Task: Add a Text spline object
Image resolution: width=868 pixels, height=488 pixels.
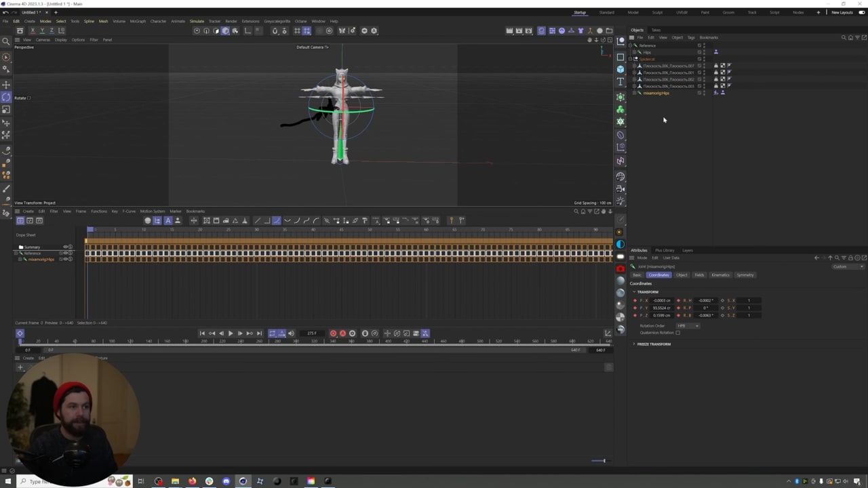Action: [x=620, y=81]
